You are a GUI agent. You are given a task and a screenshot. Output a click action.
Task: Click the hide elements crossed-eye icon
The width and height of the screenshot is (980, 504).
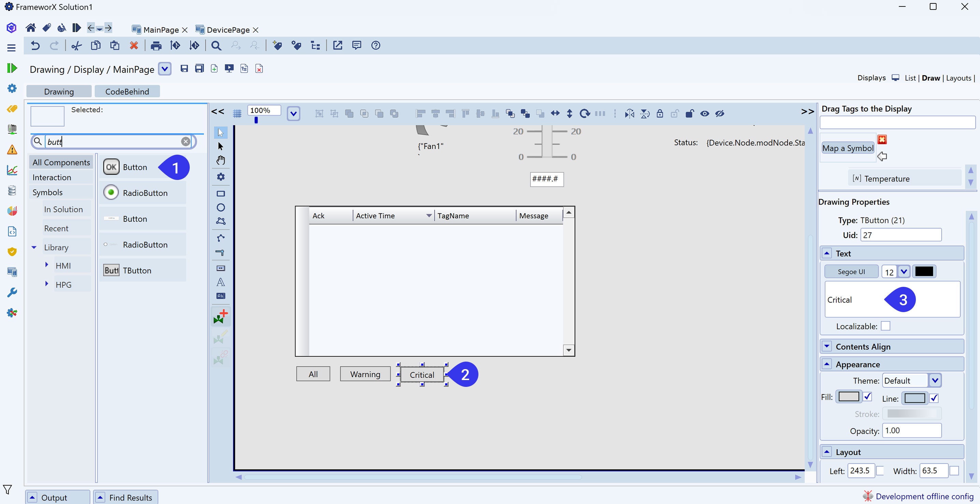(x=720, y=113)
